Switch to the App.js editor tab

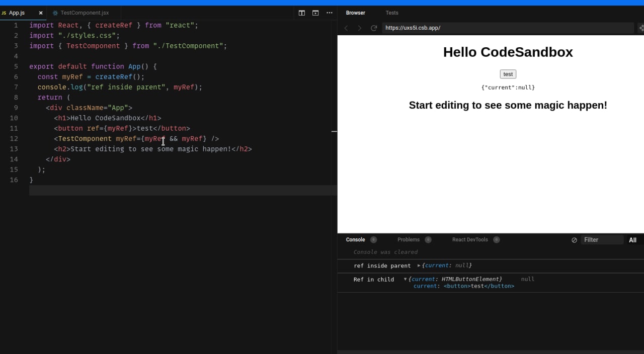(x=17, y=13)
